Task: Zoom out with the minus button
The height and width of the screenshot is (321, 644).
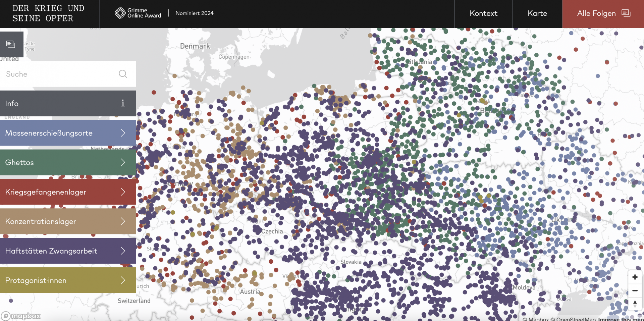Action: [635, 290]
